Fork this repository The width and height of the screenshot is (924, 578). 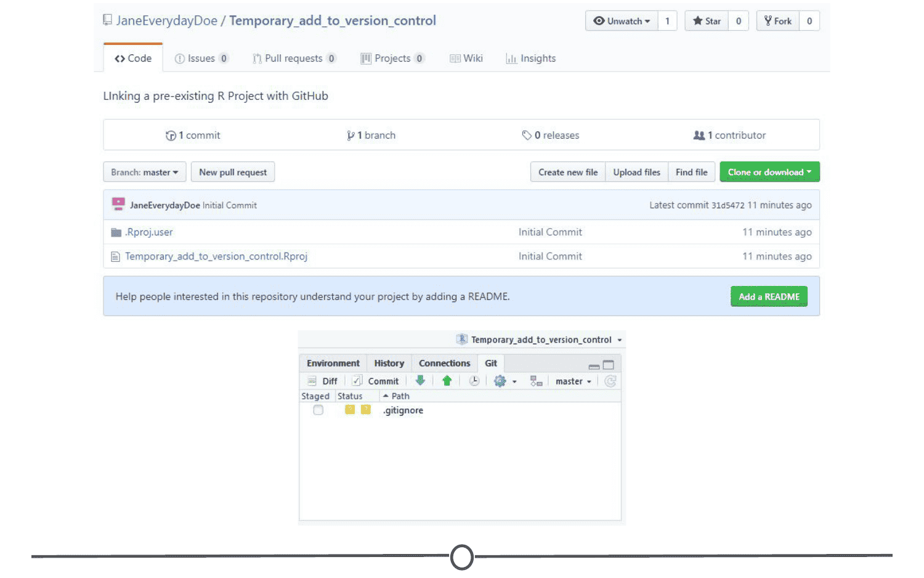point(778,21)
